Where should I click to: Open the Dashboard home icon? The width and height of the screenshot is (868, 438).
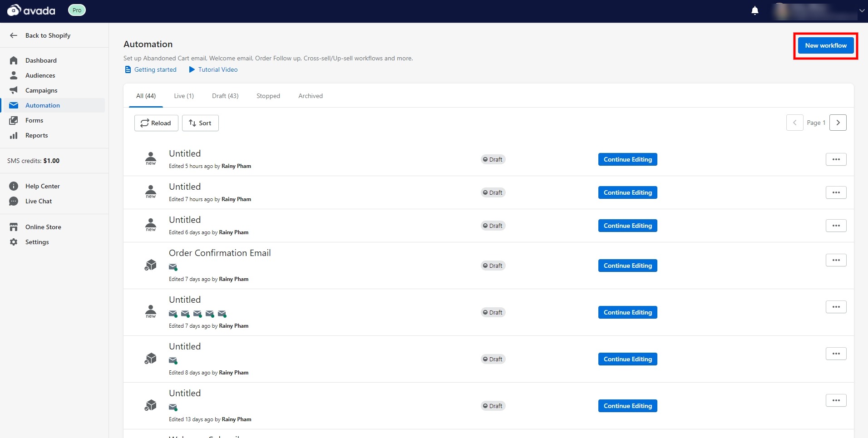pyautogui.click(x=14, y=60)
